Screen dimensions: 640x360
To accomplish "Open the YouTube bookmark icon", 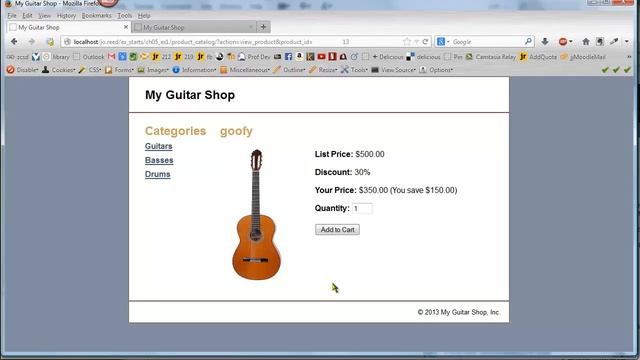I will click(321, 57).
